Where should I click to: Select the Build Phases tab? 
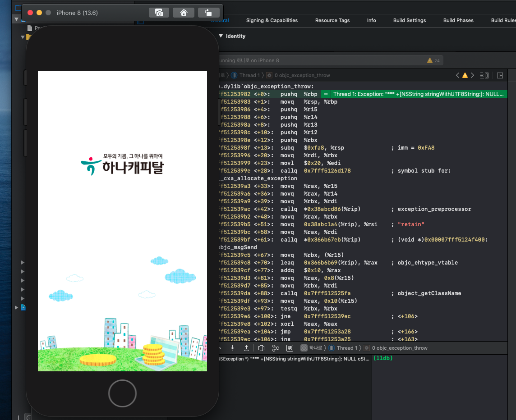(x=458, y=20)
